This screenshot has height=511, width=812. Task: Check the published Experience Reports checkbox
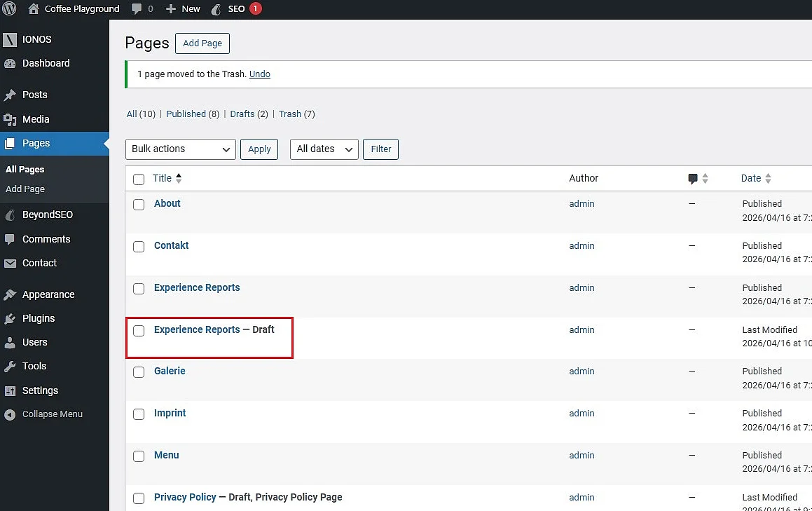[139, 289]
